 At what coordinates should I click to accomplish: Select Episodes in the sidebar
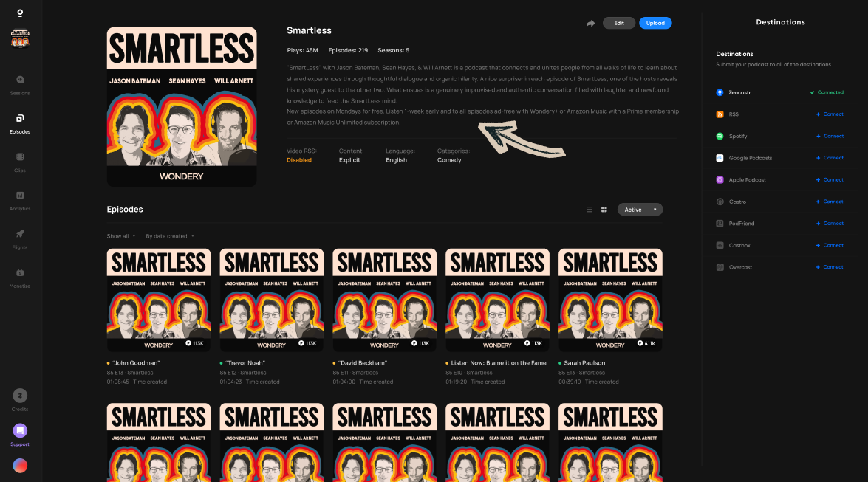[x=20, y=124]
